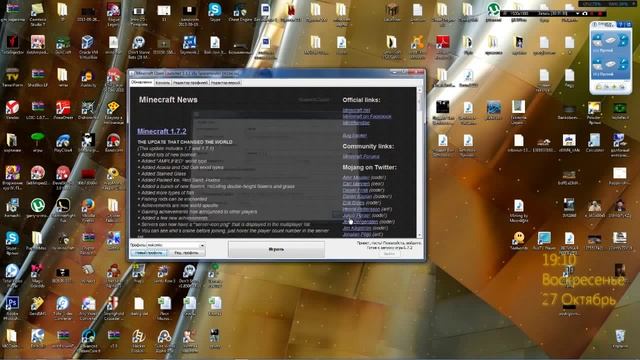The image size is (640, 360).
Task: Click the news panel scrollbar up arrow
Action: (420, 89)
